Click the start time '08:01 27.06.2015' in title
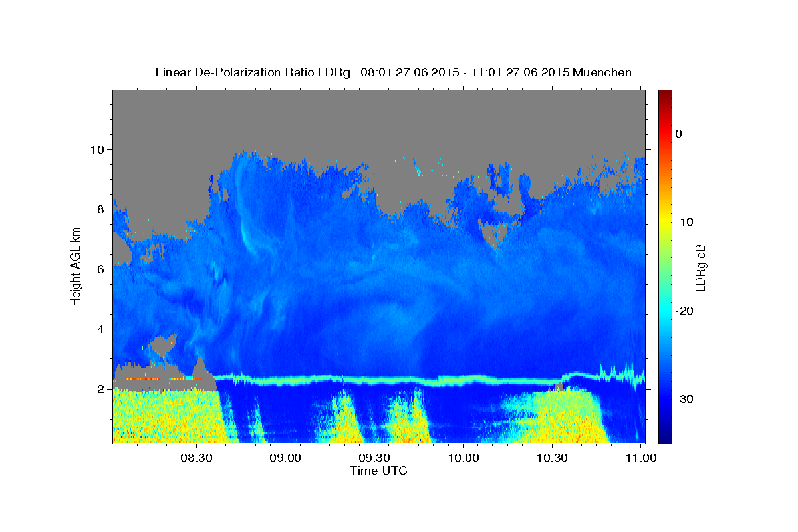Screen dimensions: 798x532 pyautogui.click(x=409, y=72)
